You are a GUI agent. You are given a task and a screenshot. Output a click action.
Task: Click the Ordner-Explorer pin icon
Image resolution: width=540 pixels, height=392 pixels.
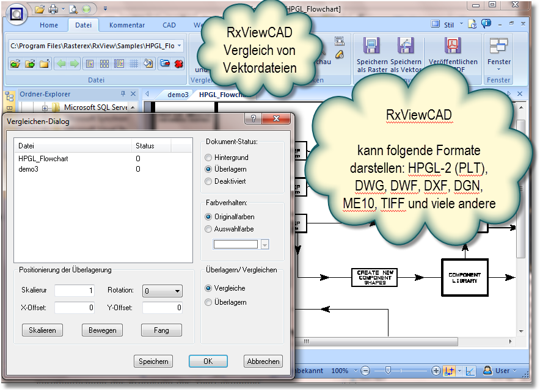[x=123, y=93]
